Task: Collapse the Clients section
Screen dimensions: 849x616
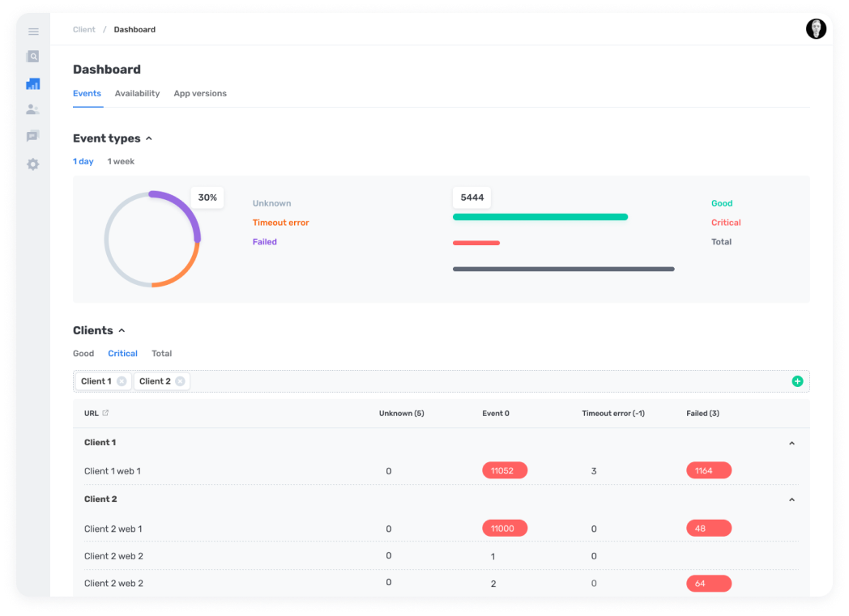Action: (x=122, y=330)
